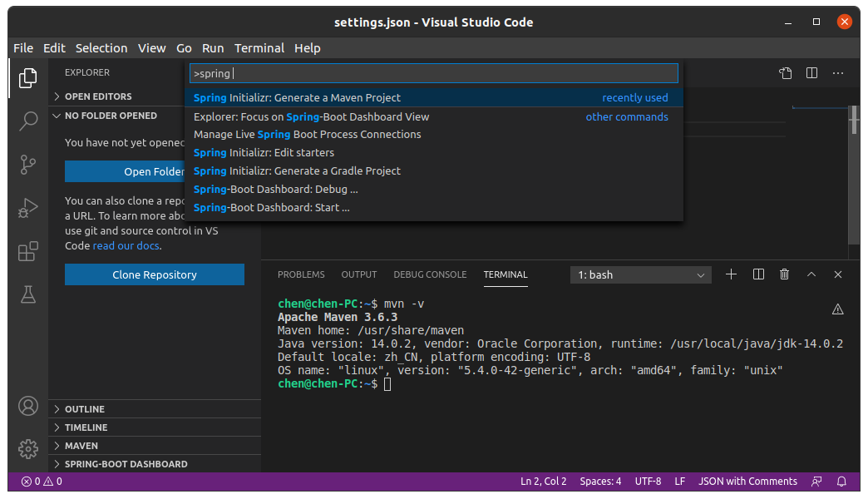Collapse the NO FOLDER OPENED section
Image resolution: width=868 pixels, height=499 pixels.
coord(154,116)
